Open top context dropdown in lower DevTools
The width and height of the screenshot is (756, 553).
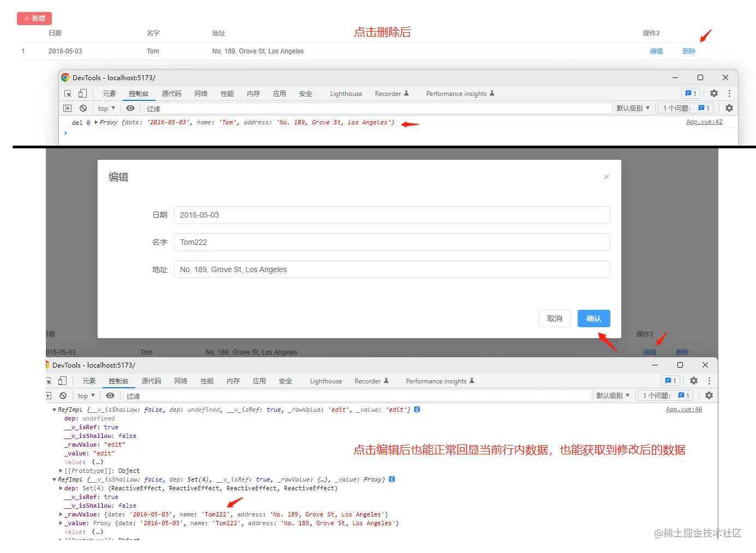tap(86, 396)
